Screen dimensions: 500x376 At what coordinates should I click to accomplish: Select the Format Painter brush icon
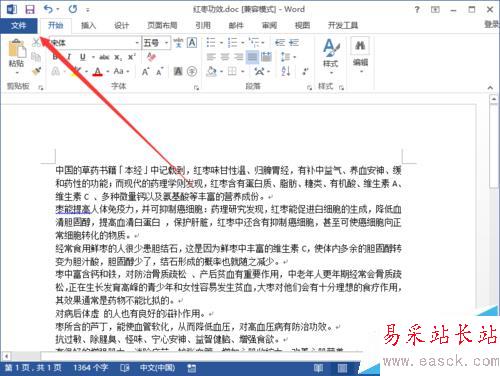click(x=36, y=71)
